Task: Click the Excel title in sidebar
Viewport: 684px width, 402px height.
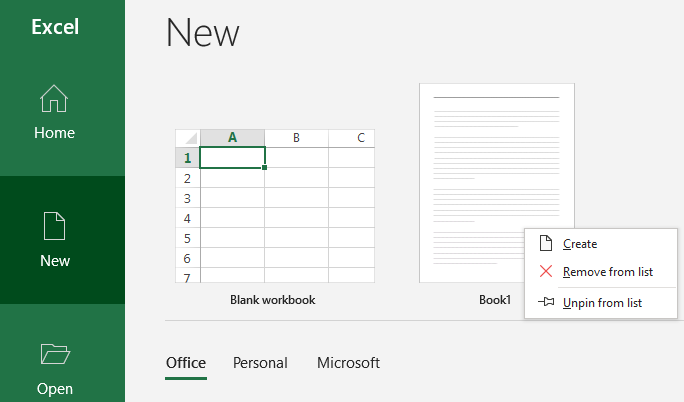Action: tap(55, 27)
